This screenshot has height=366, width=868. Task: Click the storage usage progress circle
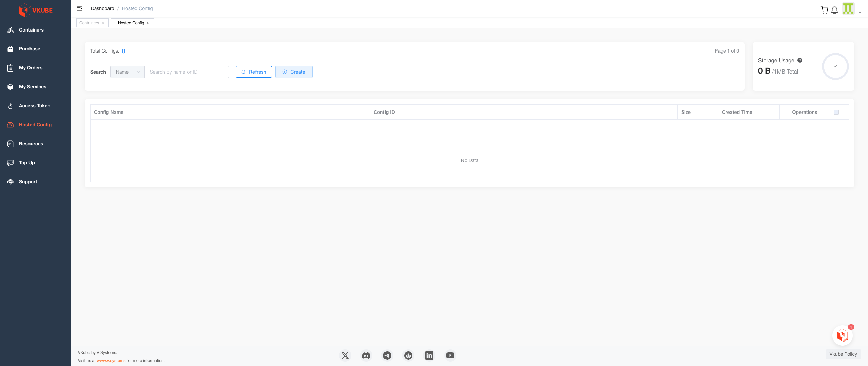pos(835,66)
